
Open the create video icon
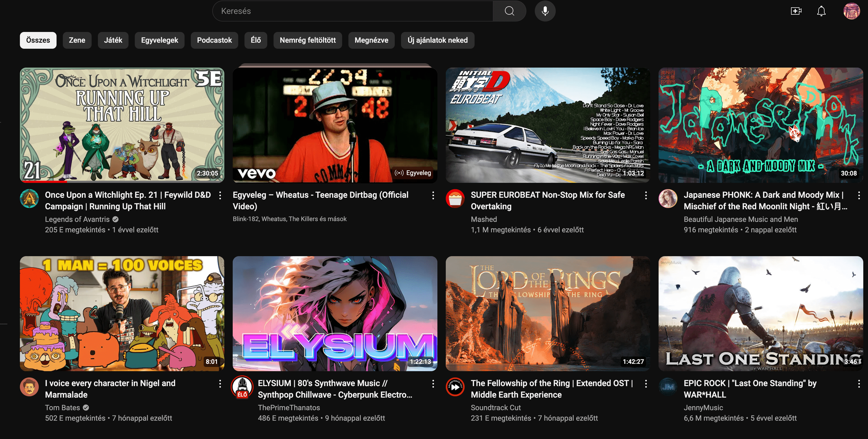pyautogui.click(x=796, y=11)
